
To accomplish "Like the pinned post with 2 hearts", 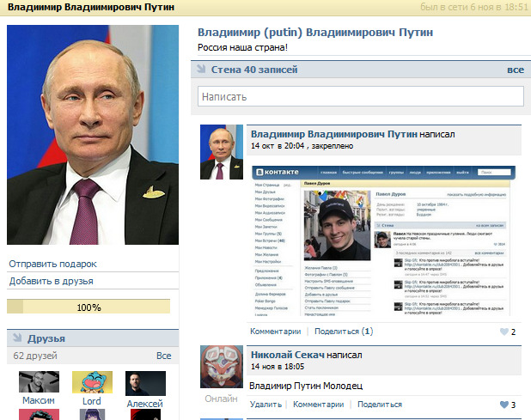I will tap(504, 332).
